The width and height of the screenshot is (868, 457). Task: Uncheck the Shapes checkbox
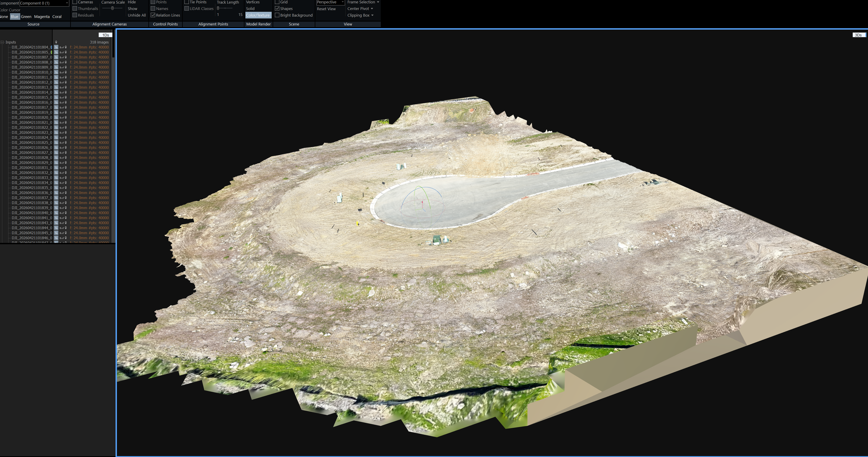click(277, 9)
